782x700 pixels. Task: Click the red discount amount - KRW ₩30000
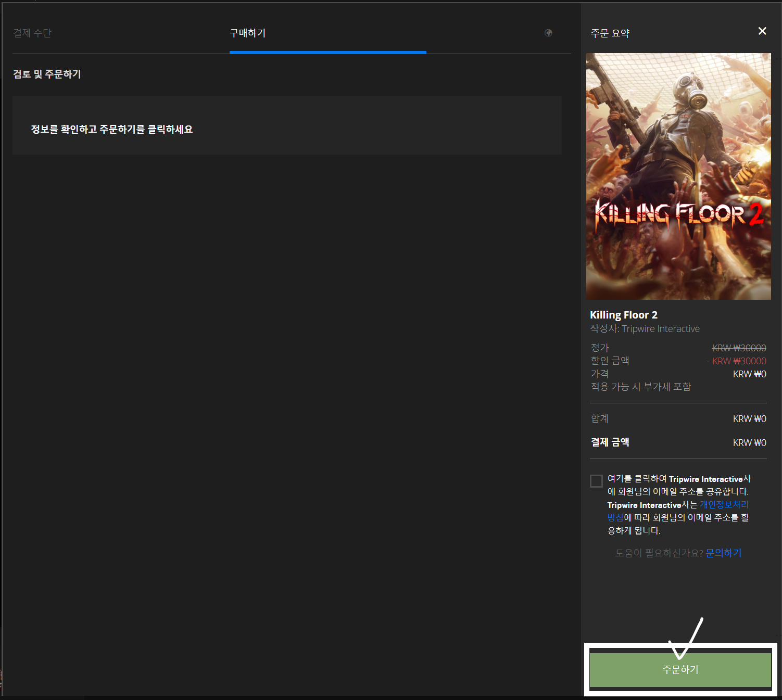click(x=737, y=361)
